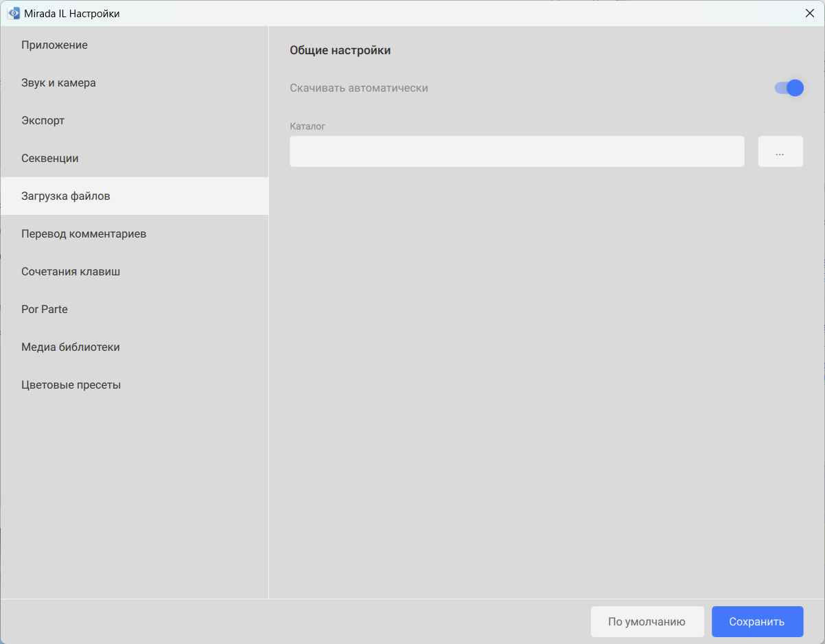825x644 pixels.
Task: Select the Экспорт settings section
Action: pyautogui.click(x=135, y=121)
